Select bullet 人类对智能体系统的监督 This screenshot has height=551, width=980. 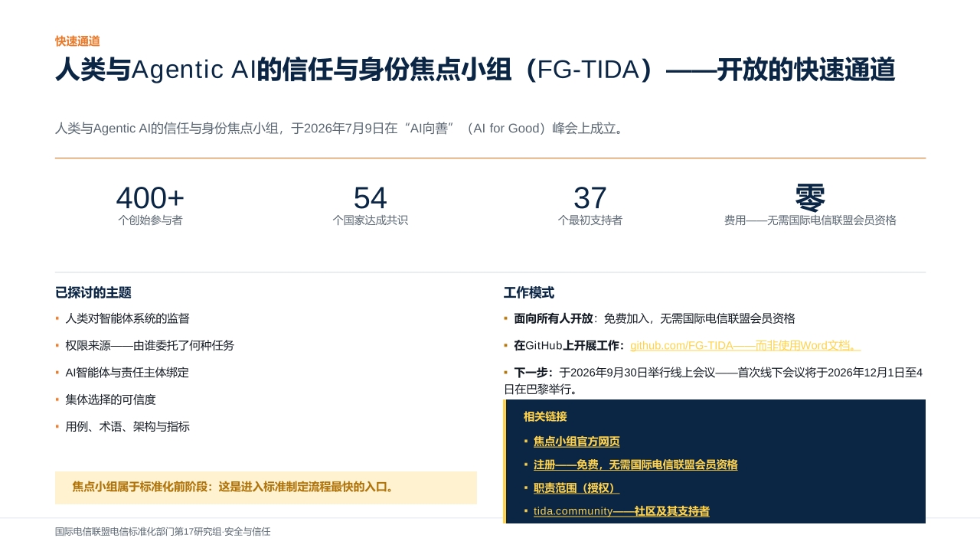(127, 318)
